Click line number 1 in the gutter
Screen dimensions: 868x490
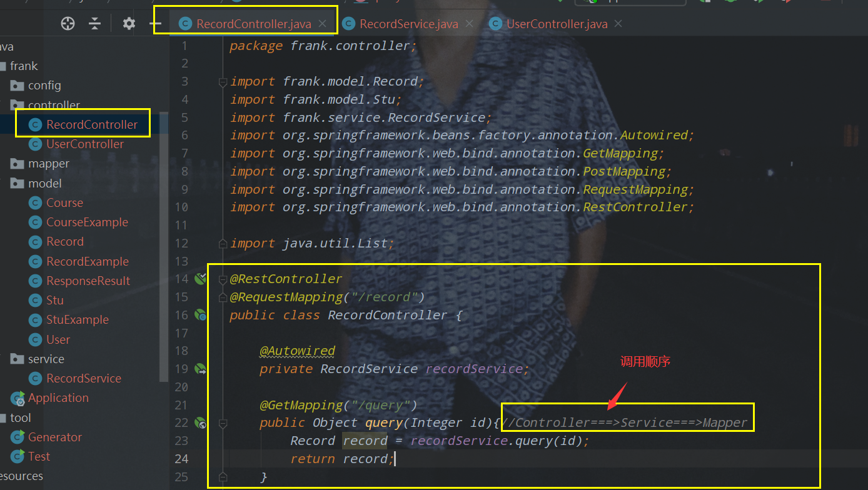[x=184, y=46]
